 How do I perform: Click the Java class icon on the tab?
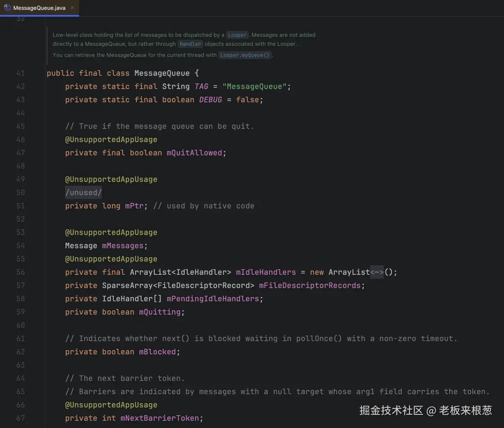coord(7,7)
